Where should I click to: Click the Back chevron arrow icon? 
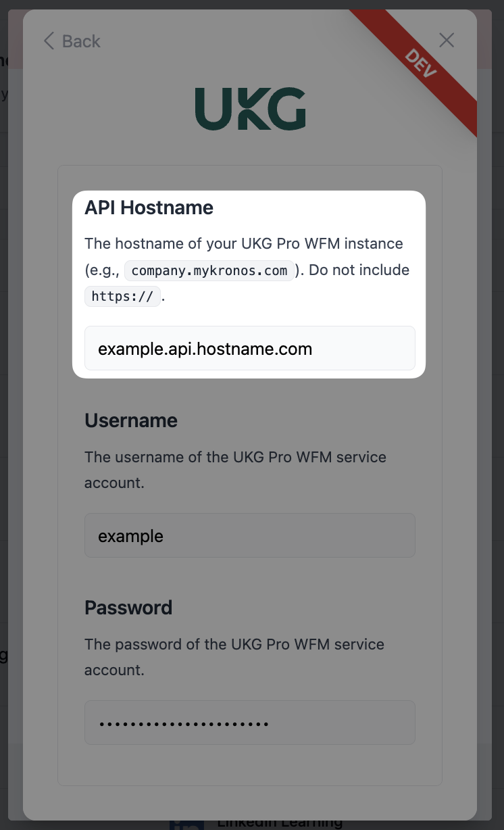coord(49,41)
